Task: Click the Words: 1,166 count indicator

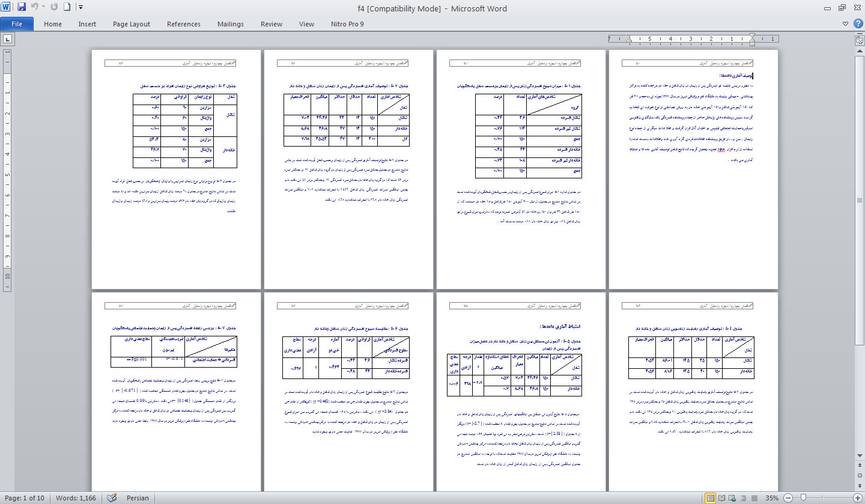Action: (76, 498)
